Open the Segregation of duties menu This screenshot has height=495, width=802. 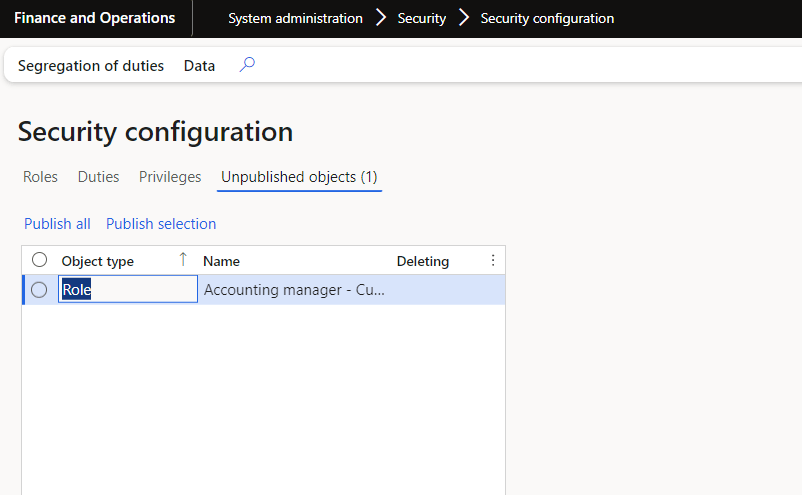pyautogui.click(x=91, y=66)
